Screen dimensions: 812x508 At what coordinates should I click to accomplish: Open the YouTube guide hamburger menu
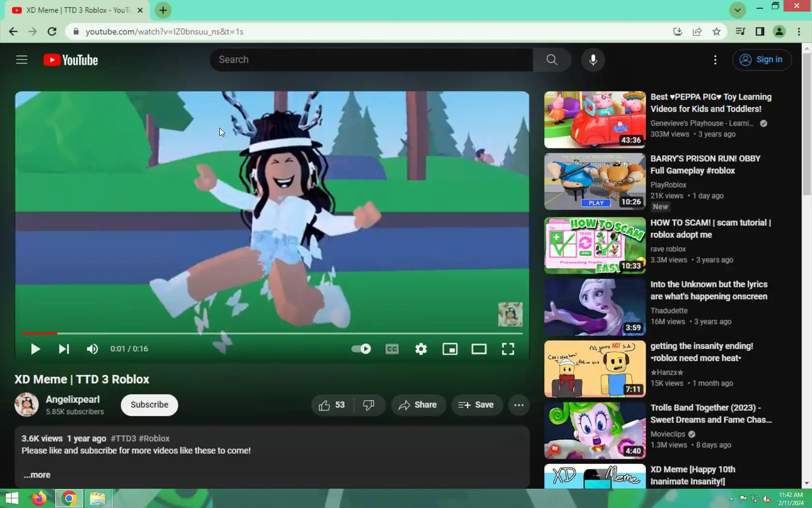point(22,60)
